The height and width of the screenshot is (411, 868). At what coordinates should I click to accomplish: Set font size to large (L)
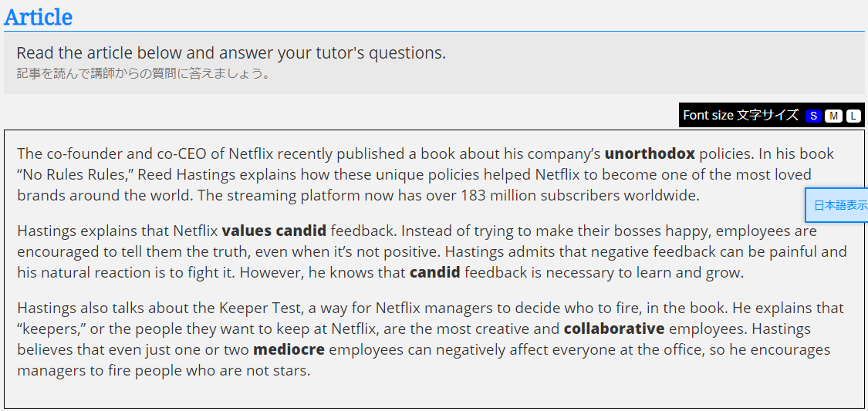853,116
